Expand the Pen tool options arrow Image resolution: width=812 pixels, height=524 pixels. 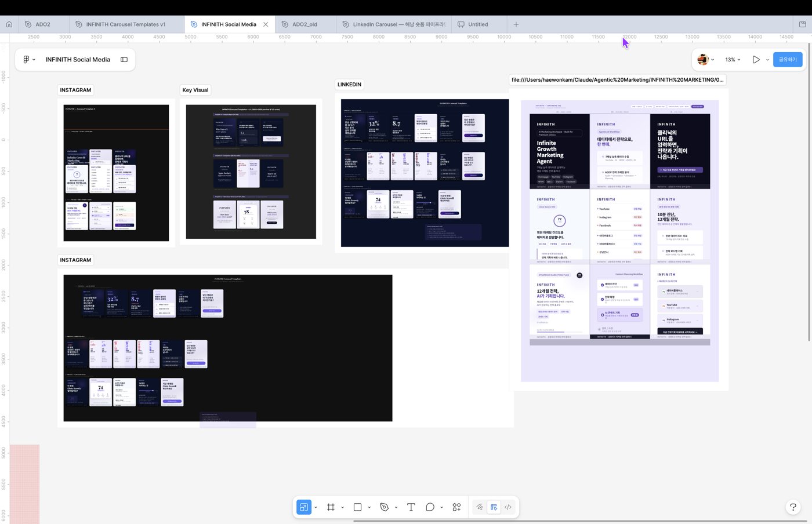(396, 508)
